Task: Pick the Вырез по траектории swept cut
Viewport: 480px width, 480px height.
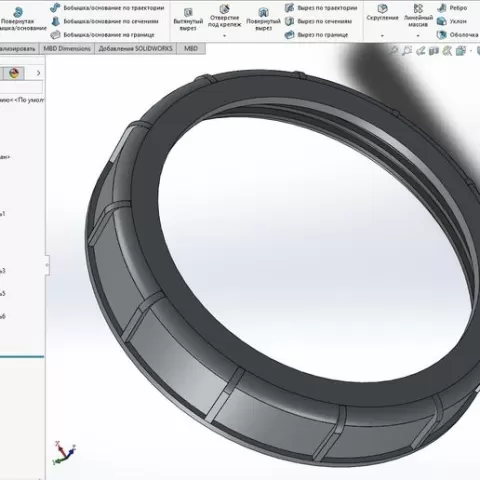Action: coord(321,8)
